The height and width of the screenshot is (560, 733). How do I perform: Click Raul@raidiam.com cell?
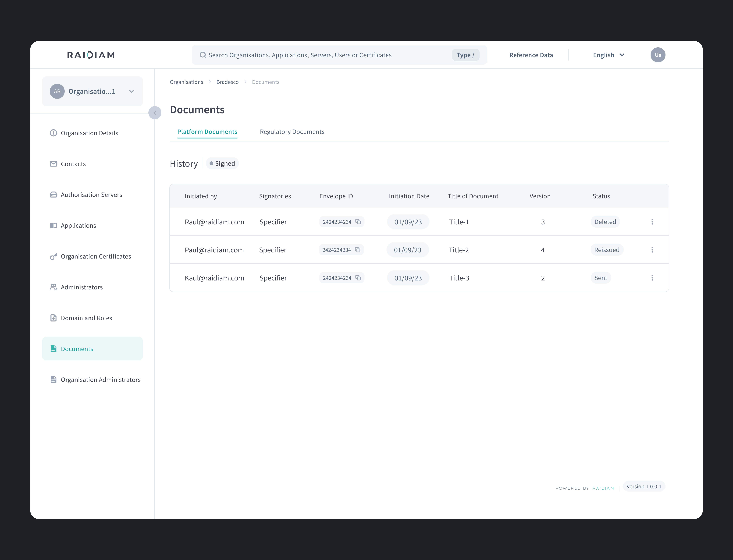click(214, 222)
